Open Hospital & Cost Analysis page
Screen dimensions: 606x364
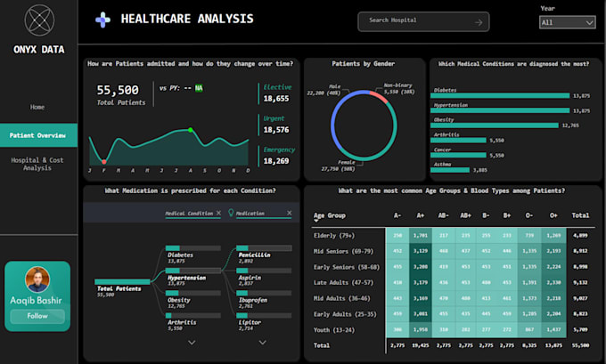coord(37,164)
